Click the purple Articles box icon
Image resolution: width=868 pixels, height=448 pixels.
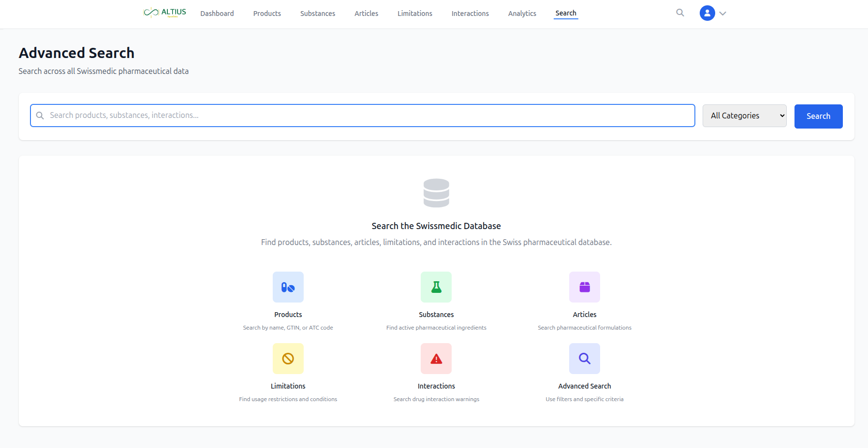tap(584, 287)
